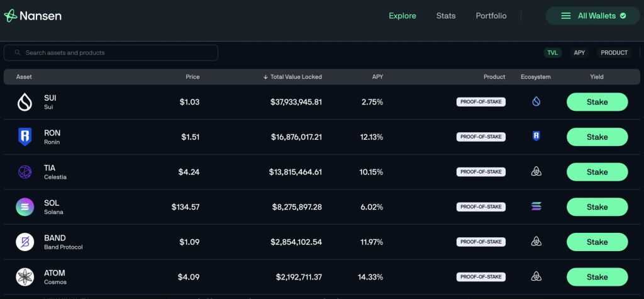Click the PROOF-OF-STAKE tag for ATOM

coord(481,277)
